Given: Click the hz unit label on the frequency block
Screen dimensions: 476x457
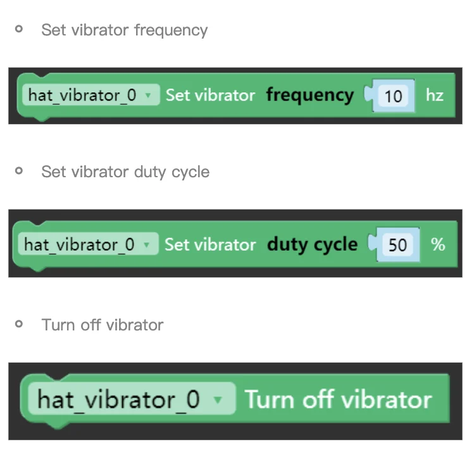Looking at the screenshot, I should [434, 96].
